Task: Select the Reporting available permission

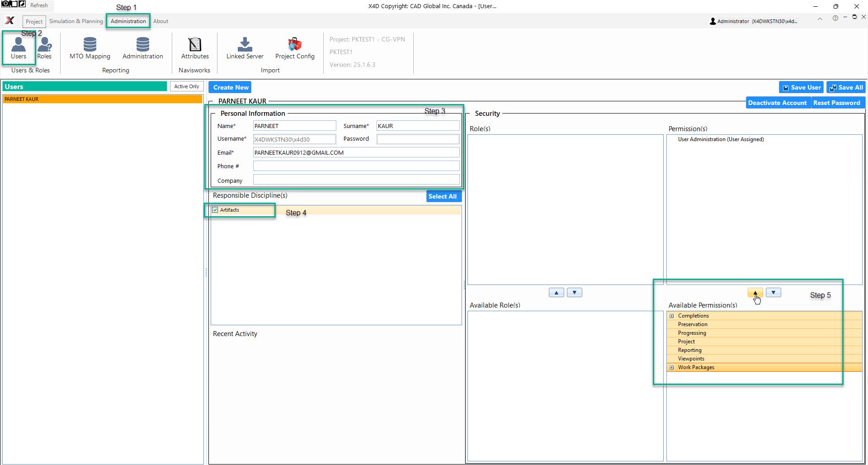Action: 764,350
